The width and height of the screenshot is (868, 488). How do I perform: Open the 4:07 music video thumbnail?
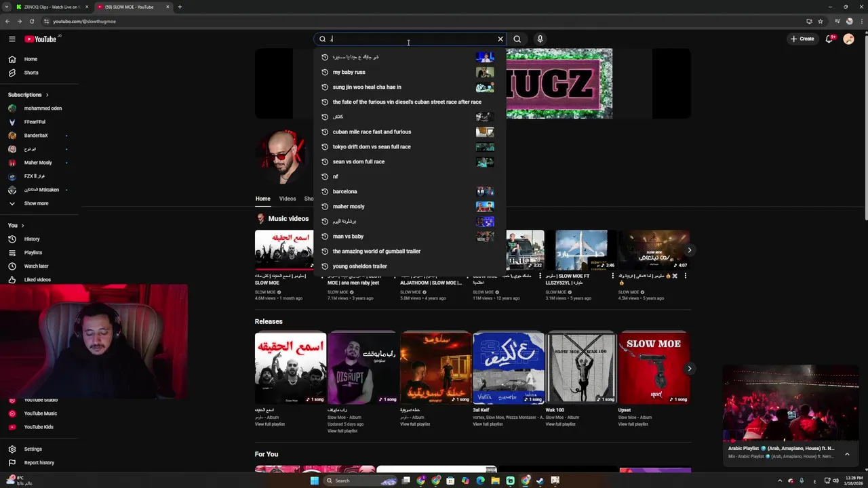click(654, 250)
